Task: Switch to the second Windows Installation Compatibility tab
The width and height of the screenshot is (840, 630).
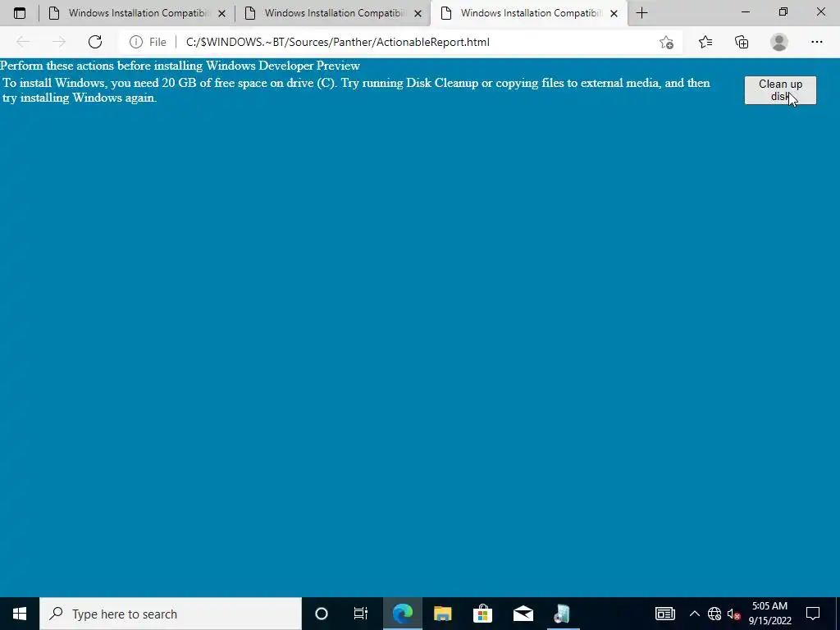Action: tap(332, 13)
